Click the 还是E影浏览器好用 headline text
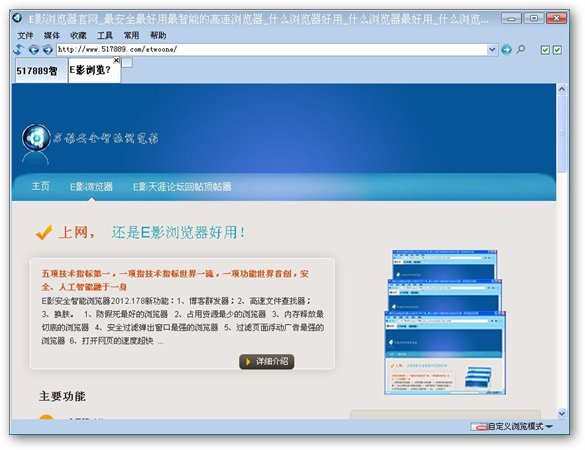The image size is (585, 450). (178, 232)
